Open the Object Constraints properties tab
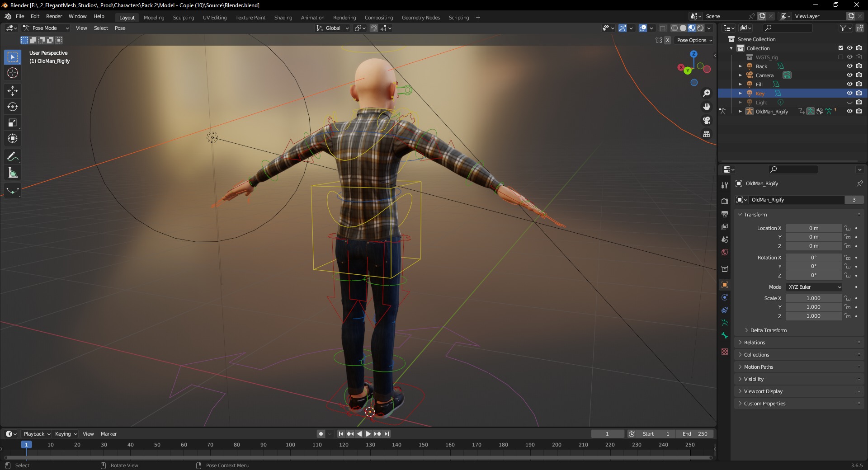 pyautogui.click(x=725, y=310)
